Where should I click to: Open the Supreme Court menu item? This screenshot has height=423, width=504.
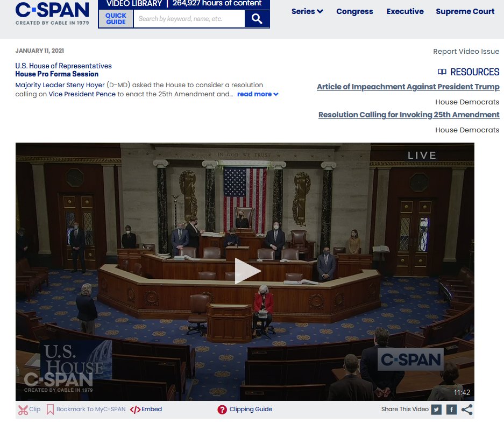tap(465, 11)
